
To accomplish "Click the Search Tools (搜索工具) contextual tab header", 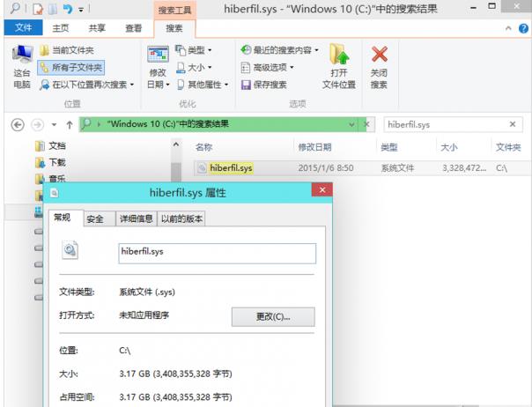I will click(174, 11).
